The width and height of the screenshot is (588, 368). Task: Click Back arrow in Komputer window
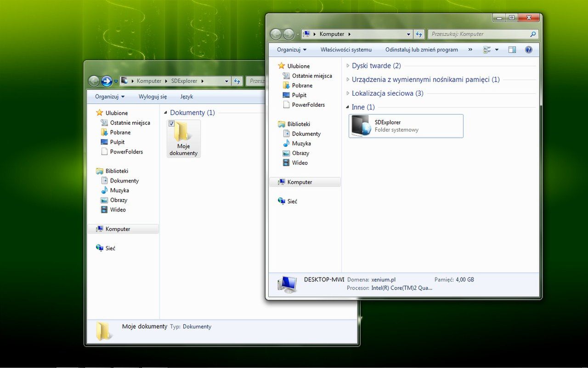pyautogui.click(x=276, y=34)
